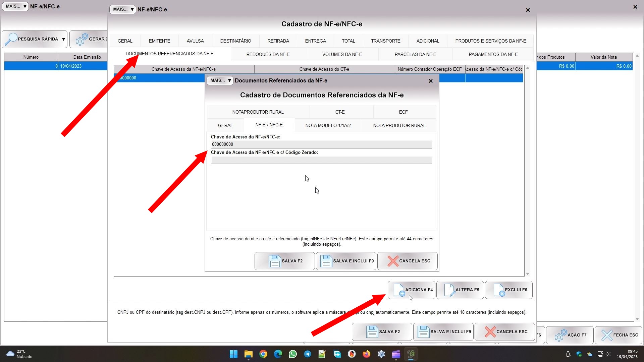Click the documents grid scrollbar down arrow
This screenshot has width=644, height=362.
(x=528, y=274)
